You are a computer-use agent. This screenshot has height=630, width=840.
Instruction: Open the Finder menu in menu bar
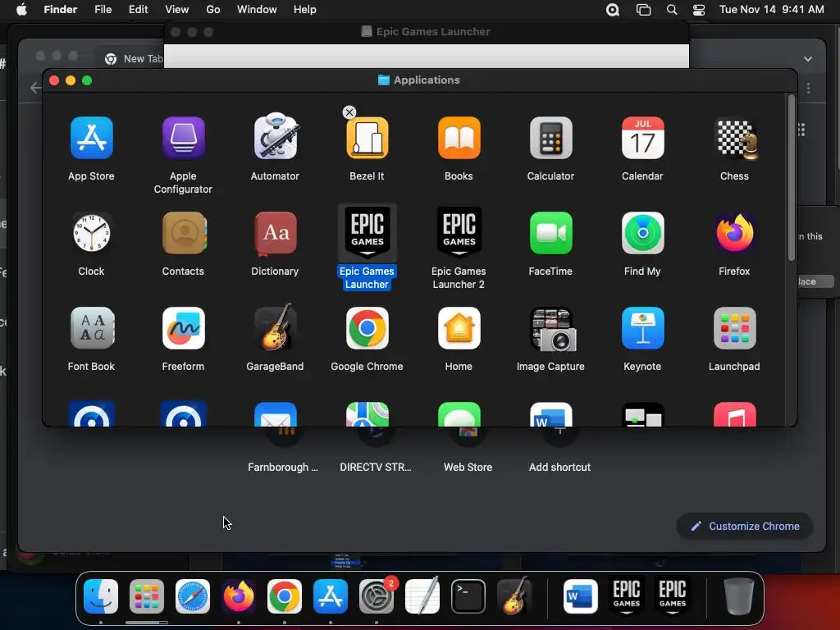61,10
